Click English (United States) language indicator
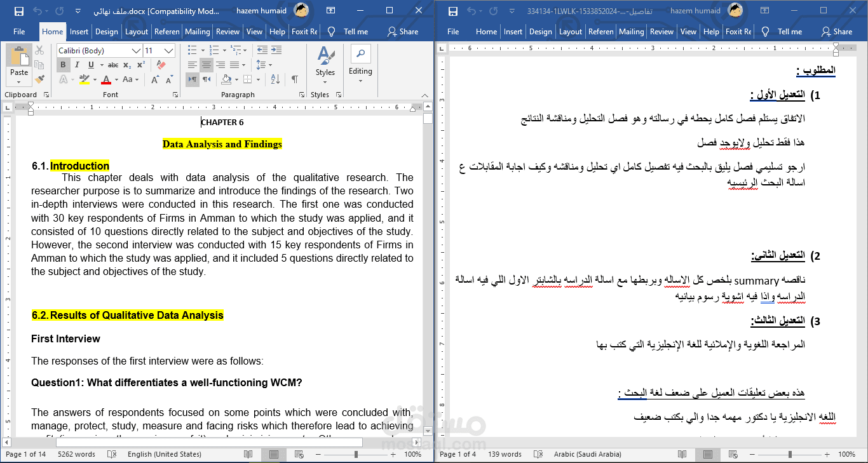Viewport: 868px width, 463px height. [164, 454]
